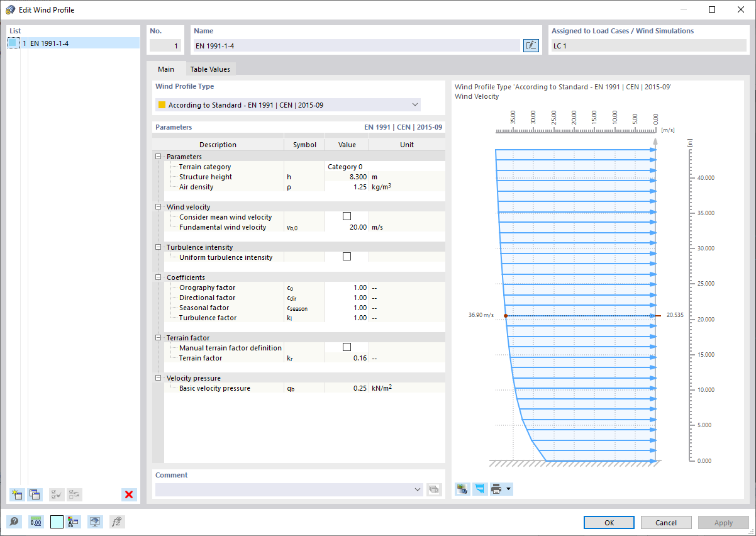Open the print options dropdown arrow

pyautogui.click(x=508, y=489)
